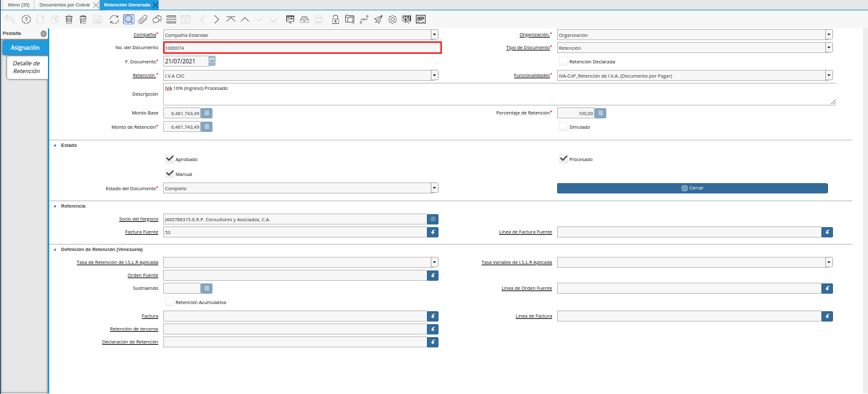Viewport: 868px width, 394px height.
Task: Go back with left chevron icon
Action: [202, 19]
